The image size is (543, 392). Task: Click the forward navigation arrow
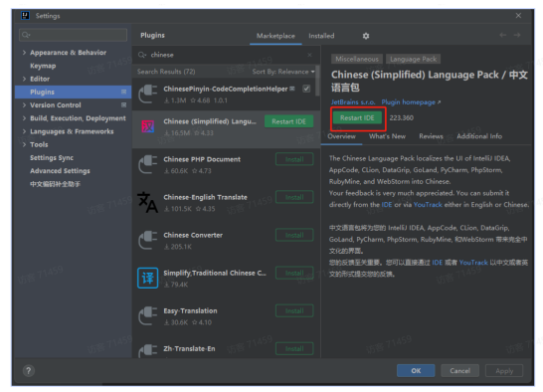point(517,35)
